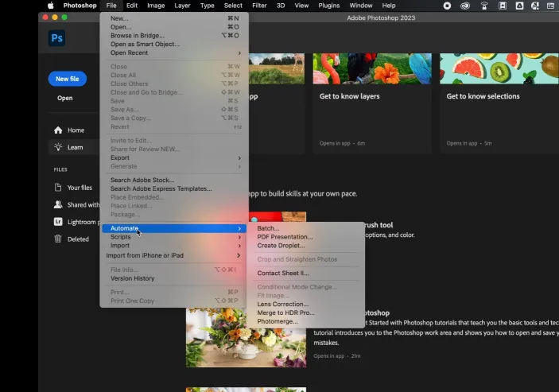Screen dimensions: 559x392
Task: Select Photomerge in the Automate submenu
Action: tap(278, 321)
